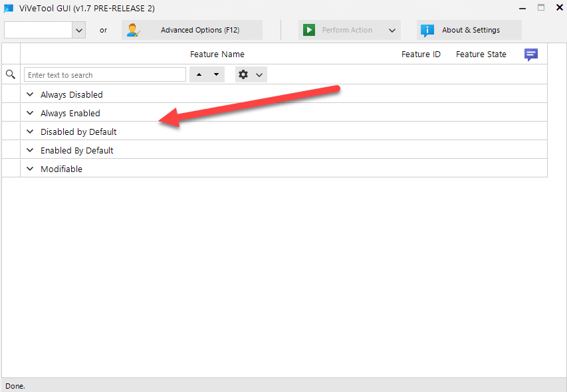Click the About & Settings info icon
567x392 pixels.
click(427, 30)
